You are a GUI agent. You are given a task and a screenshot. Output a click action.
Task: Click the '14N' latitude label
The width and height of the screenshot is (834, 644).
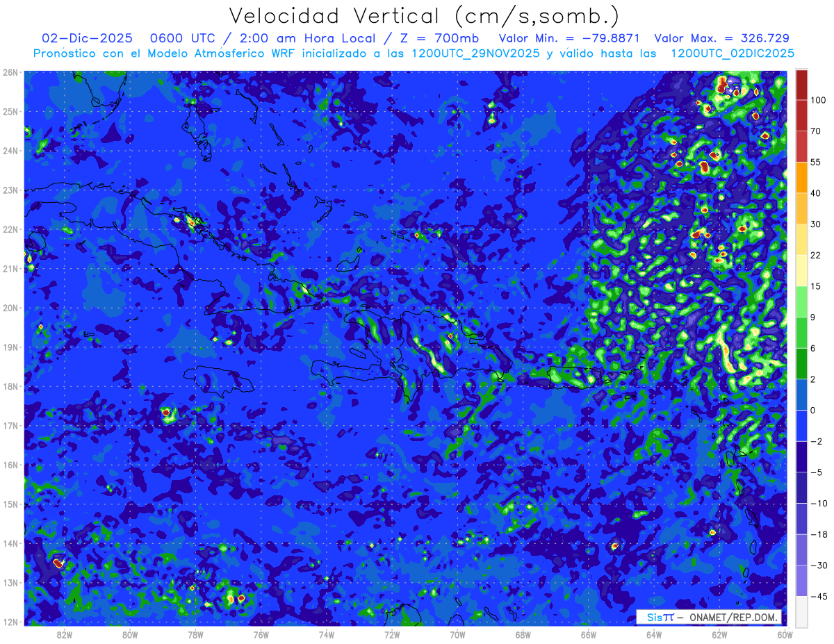tap(10, 543)
